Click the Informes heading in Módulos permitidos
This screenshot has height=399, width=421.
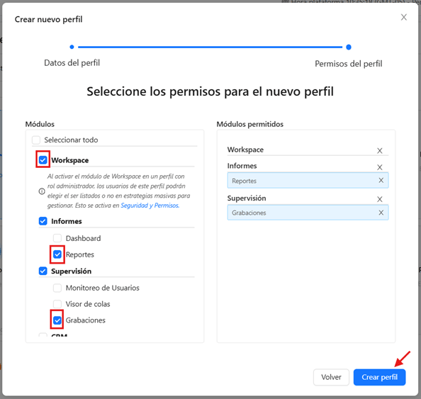click(x=242, y=166)
